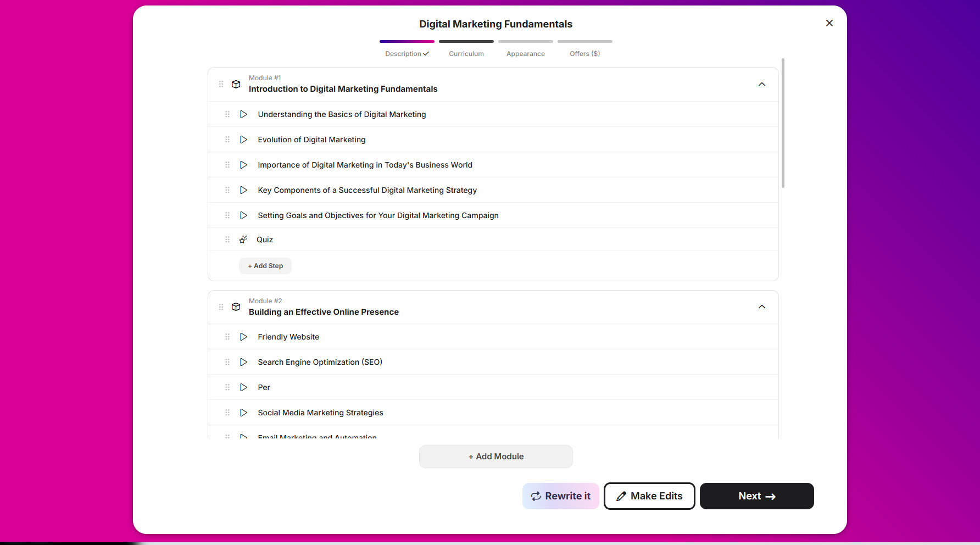This screenshot has width=980, height=545.
Task: Click play icon for Understanding the Basics lesson
Action: pyautogui.click(x=243, y=114)
